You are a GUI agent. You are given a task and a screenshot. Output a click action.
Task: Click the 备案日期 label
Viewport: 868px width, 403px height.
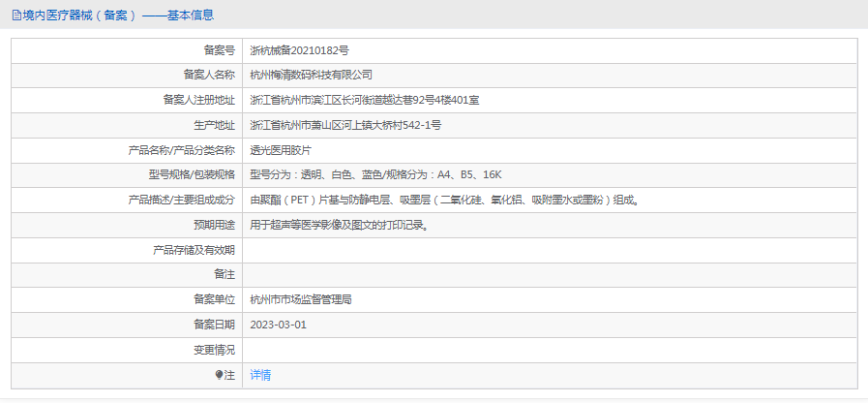pos(214,325)
